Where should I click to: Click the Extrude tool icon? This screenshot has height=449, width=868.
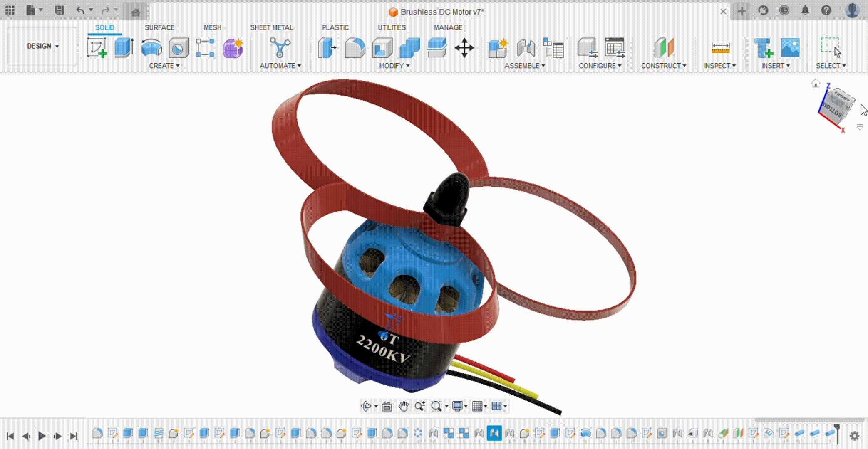(124, 48)
